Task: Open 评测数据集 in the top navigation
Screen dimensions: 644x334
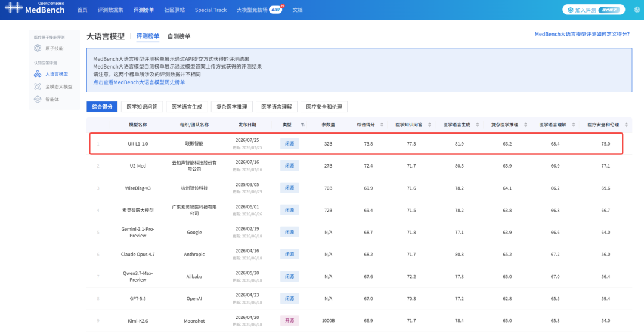Action: (x=110, y=10)
